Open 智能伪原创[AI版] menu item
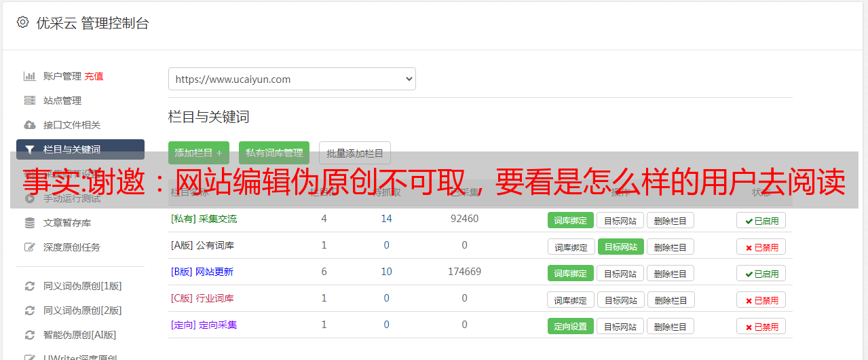868x360 pixels. click(80, 335)
